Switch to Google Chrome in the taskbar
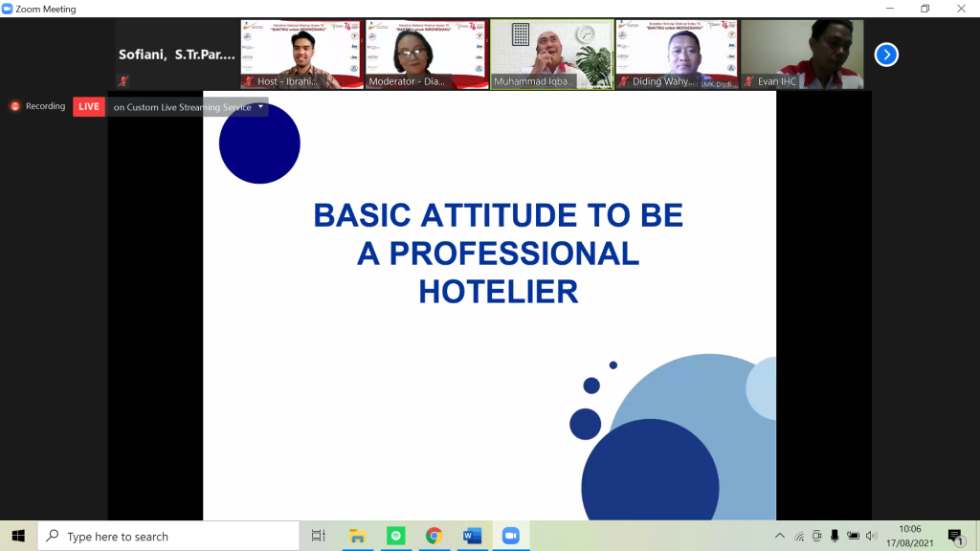The height and width of the screenshot is (551, 980). coord(434,536)
